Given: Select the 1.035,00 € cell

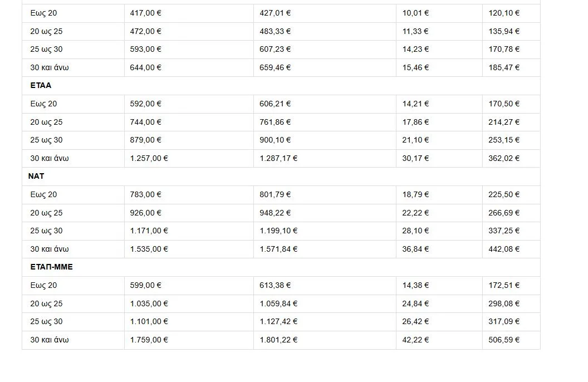Looking at the screenshot, I should [x=149, y=303].
